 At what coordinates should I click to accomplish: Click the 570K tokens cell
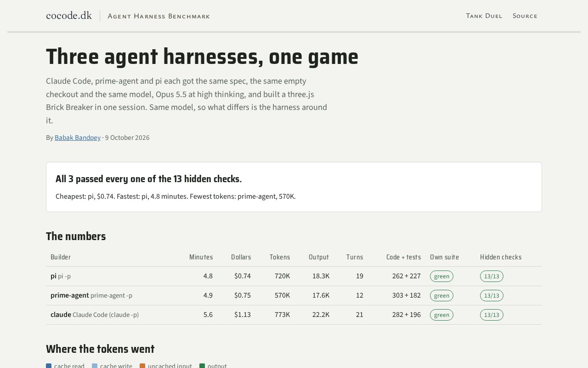point(283,295)
